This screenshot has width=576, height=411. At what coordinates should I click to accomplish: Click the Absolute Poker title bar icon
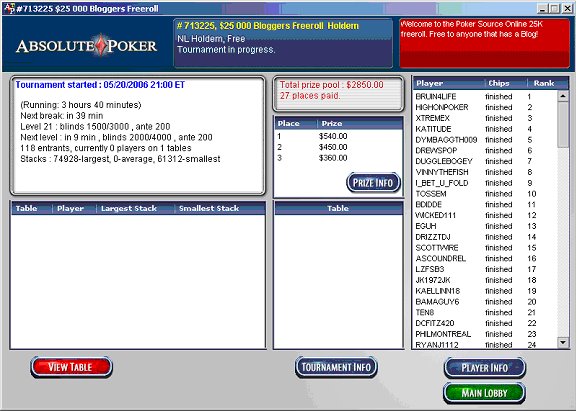[9, 8]
